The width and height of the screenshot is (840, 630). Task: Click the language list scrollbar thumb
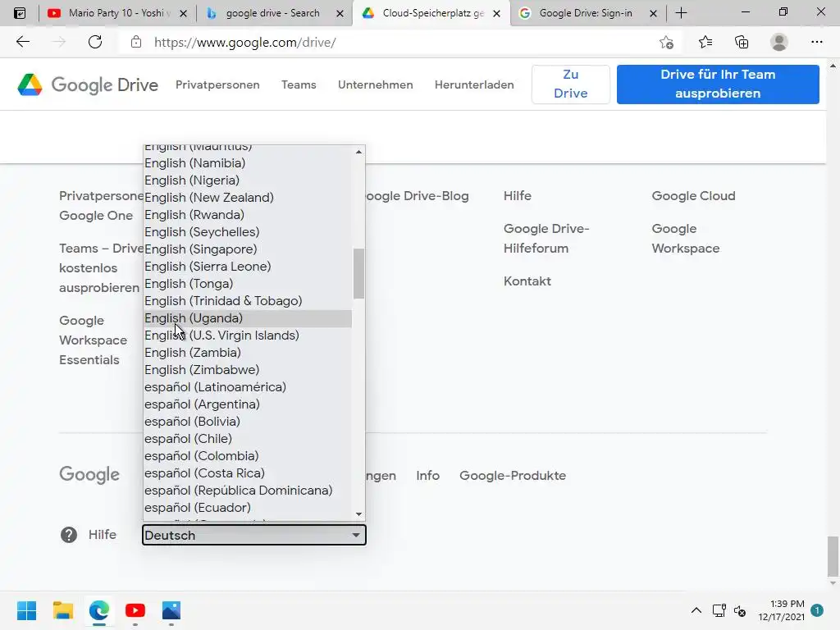coord(358,273)
